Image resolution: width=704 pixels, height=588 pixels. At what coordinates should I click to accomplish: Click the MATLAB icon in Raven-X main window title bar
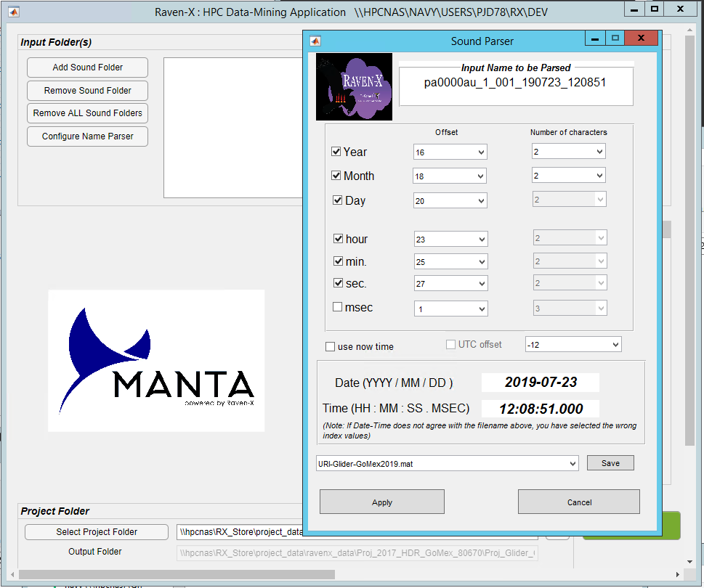pyautogui.click(x=14, y=12)
